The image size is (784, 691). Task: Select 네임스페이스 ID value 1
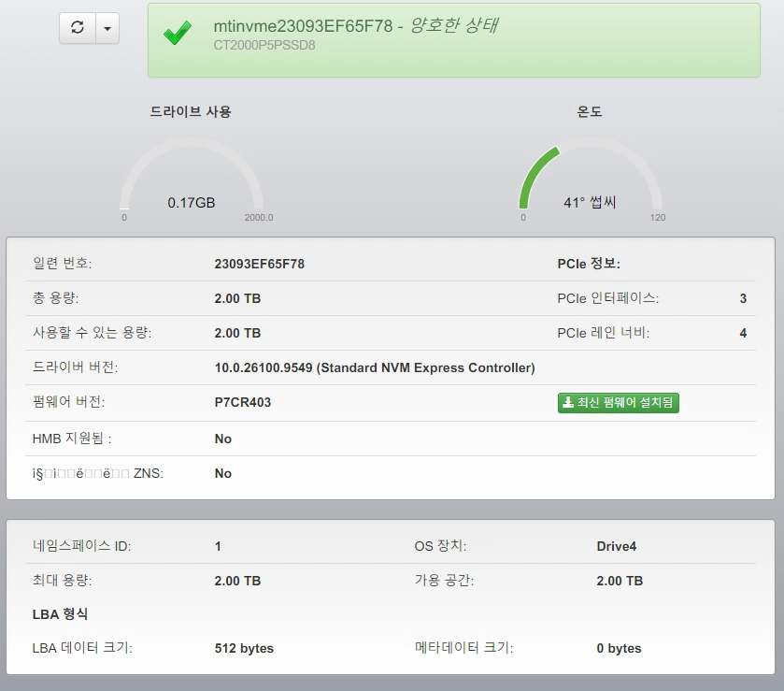218,546
